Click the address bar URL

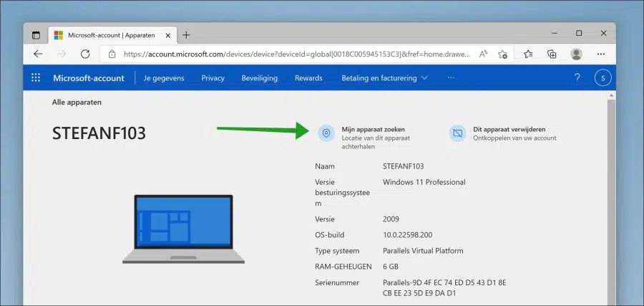pyautogui.click(x=296, y=54)
